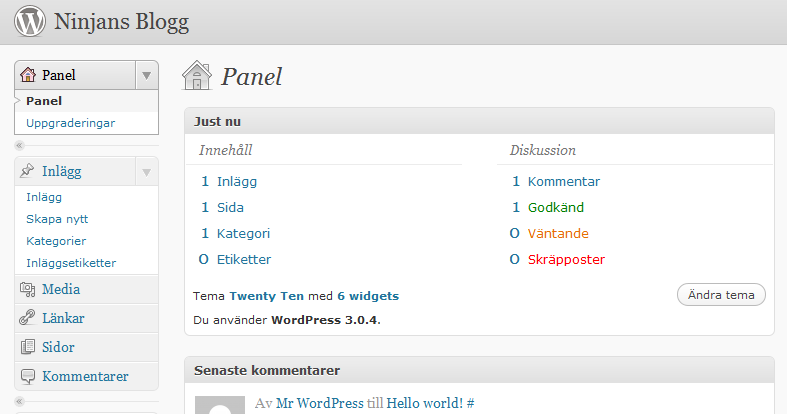Select Skapa nytt in the Inlägg menu
Viewport: 787px width, 414px height.
coord(57,219)
